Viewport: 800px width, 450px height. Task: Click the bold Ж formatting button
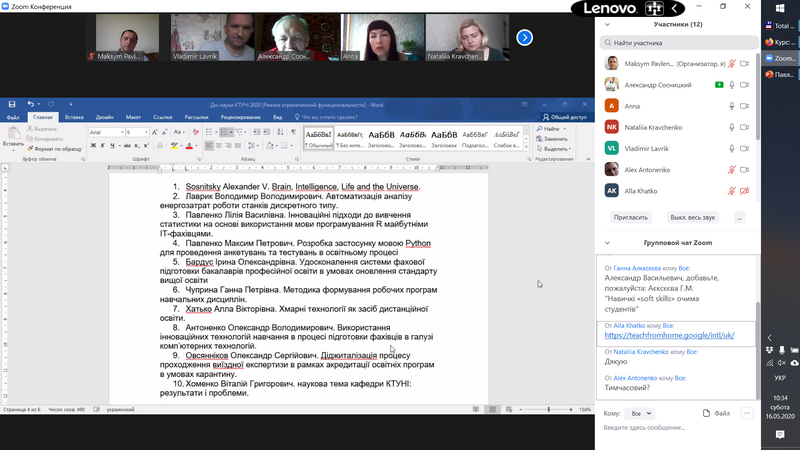coord(93,145)
